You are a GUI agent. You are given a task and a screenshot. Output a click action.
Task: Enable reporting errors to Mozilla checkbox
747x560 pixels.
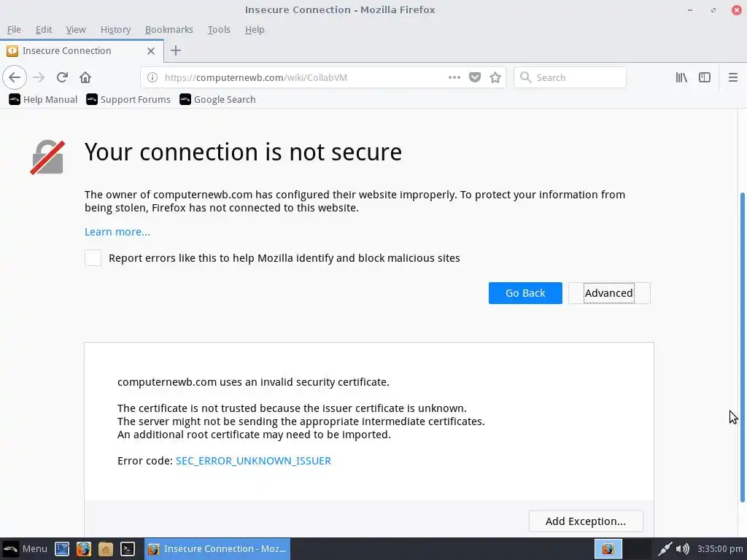click(x=93, y=257)
